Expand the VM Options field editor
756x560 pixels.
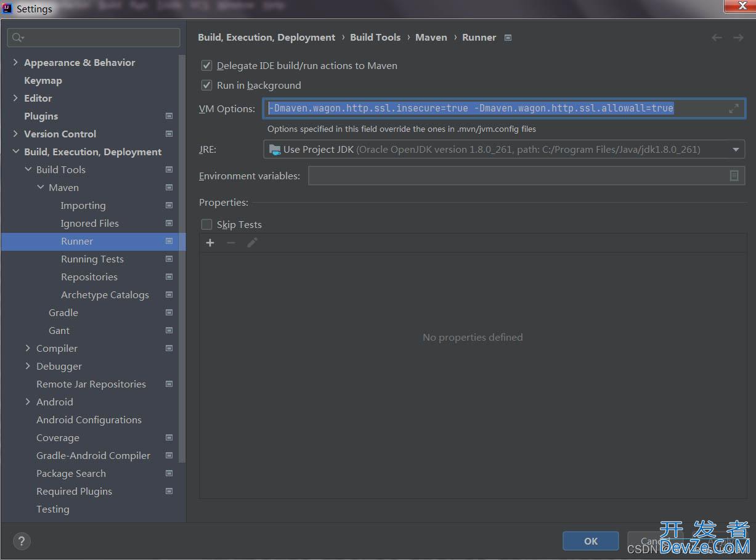pyautogui.click(x=733, y=108)
